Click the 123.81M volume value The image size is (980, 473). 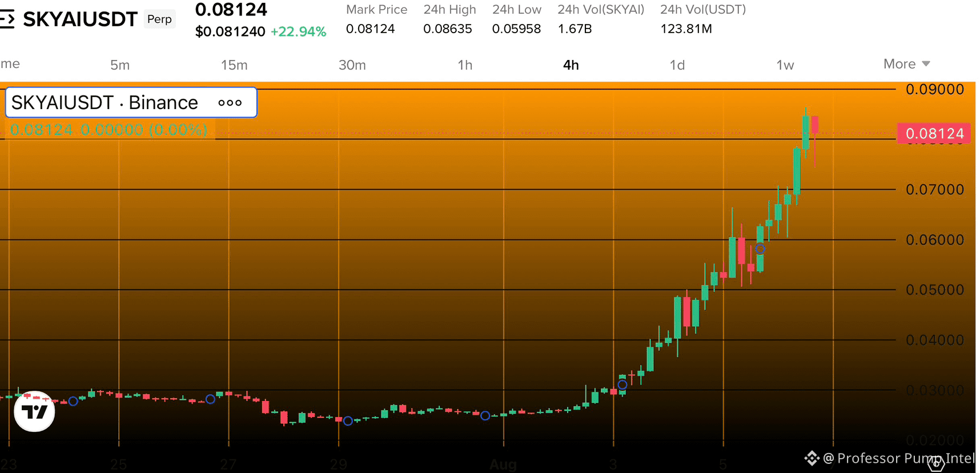[686, 29]
